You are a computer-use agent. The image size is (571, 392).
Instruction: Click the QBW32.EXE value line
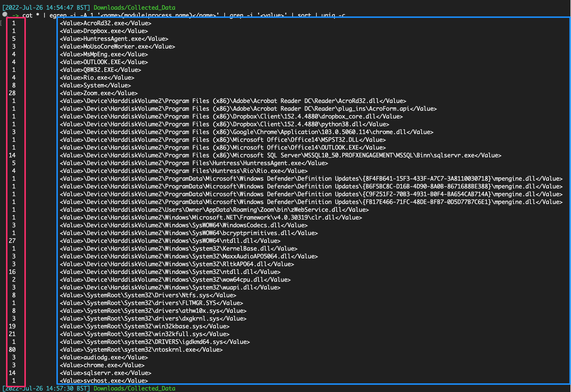100,70
